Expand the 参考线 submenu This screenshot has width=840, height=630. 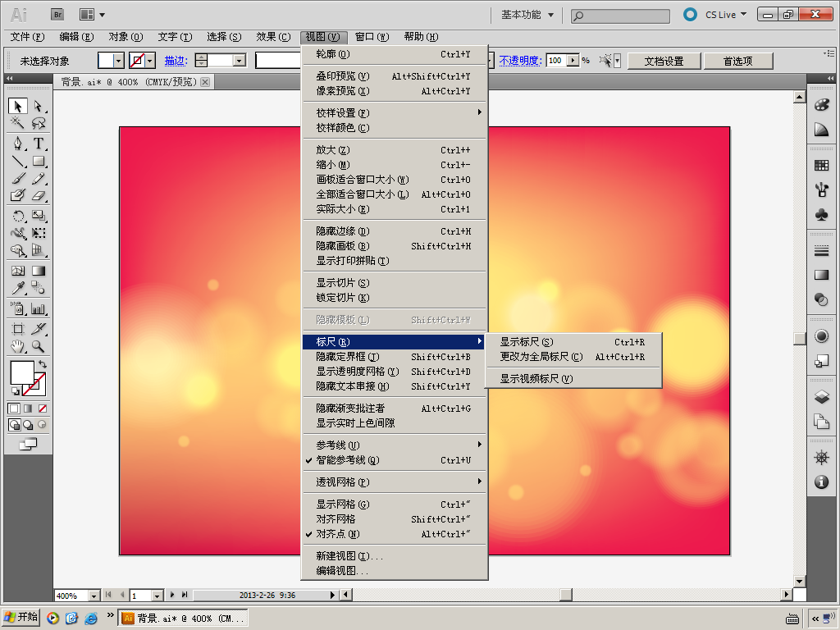click(395, 445)
